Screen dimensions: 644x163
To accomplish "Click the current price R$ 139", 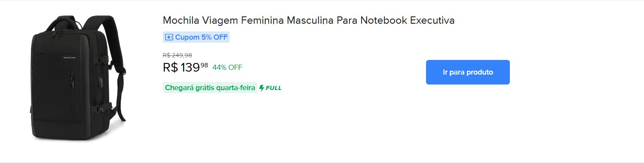I will (181, 68).
